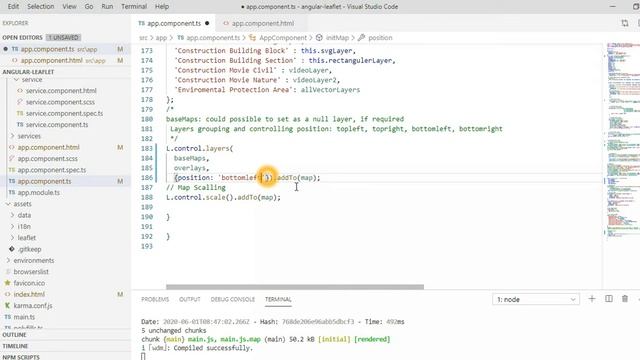640x360 pixels.
Task: Open service.component.spec.ts file
Action: click(64, 113)
